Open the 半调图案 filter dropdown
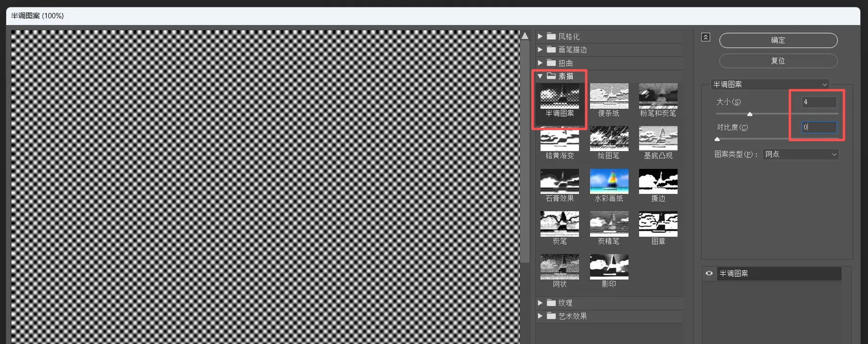Viewport: 868px width, 344px height. [770, 84]
